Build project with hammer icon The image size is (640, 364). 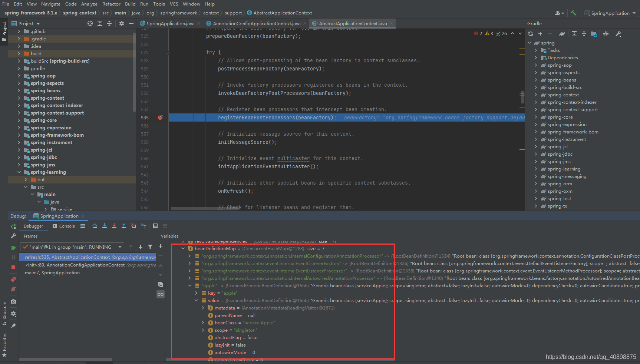pyautogui.click(x=573, y=13)
